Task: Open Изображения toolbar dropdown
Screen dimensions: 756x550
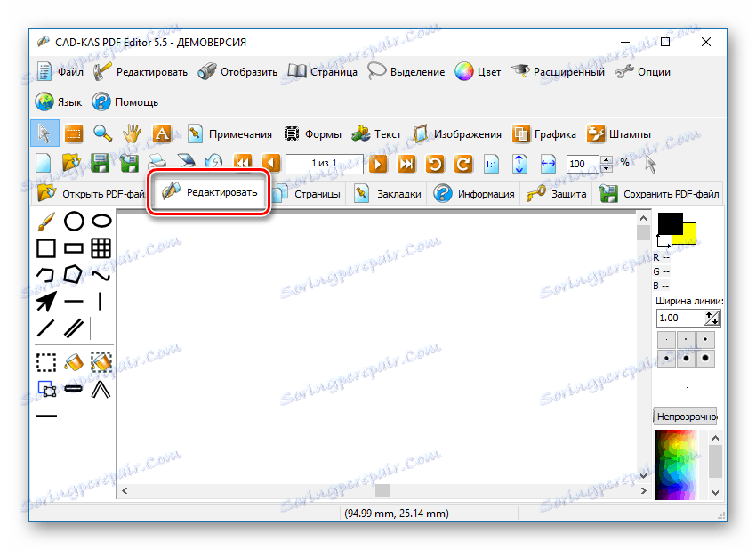Action: (457, 134)
